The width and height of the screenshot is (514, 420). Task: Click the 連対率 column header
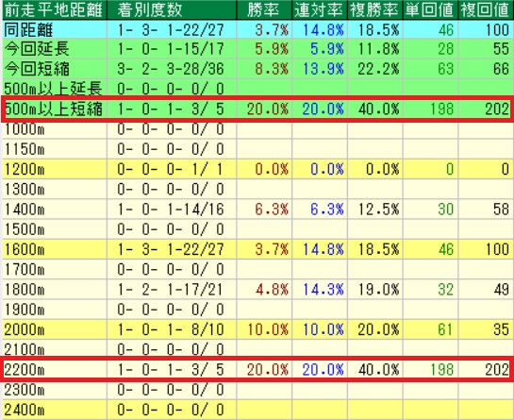pyautogui.click(x=320, y=10)
